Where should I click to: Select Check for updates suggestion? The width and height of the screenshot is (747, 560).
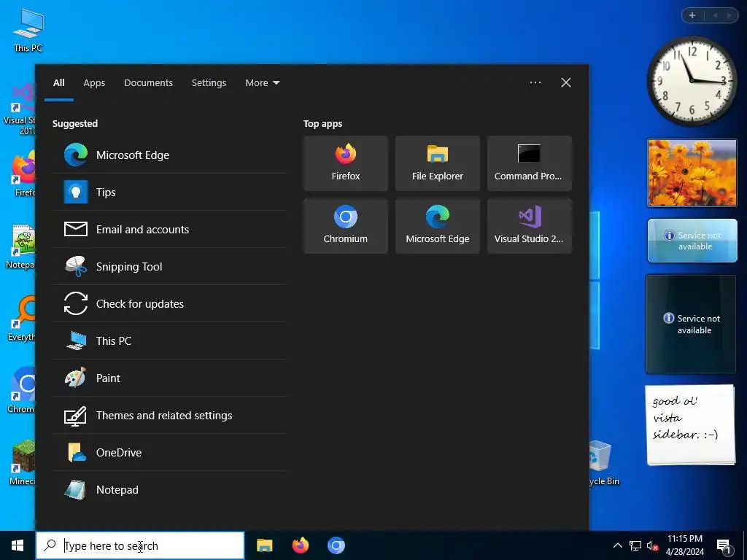[169, 304]
